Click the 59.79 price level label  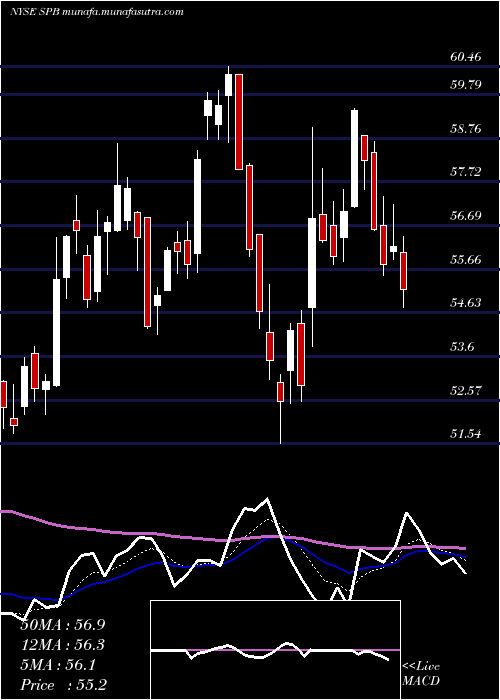pyautogui.click(x=466, y=84)
